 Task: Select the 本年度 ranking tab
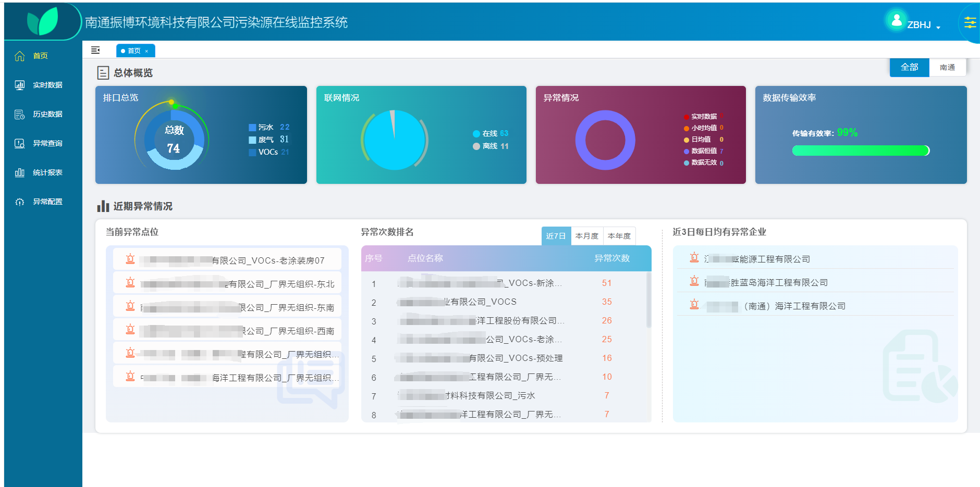pyautogui.click(x=619, y=236)
